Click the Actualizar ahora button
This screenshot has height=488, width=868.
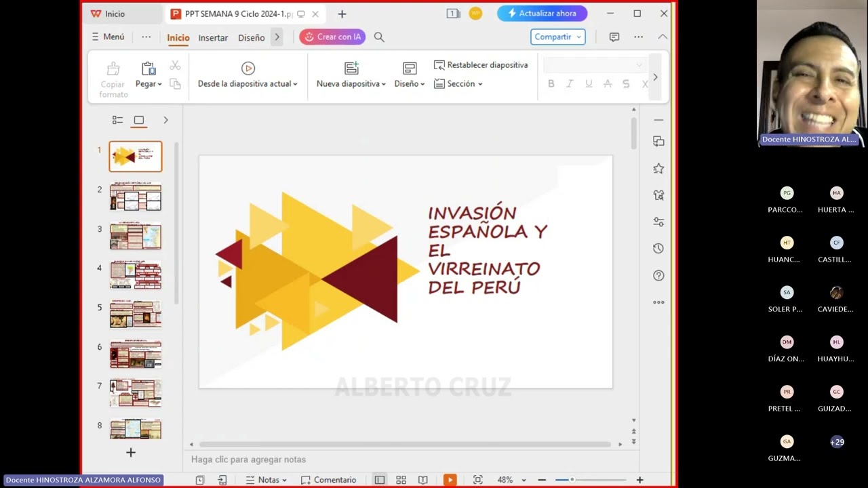(542, 14)
